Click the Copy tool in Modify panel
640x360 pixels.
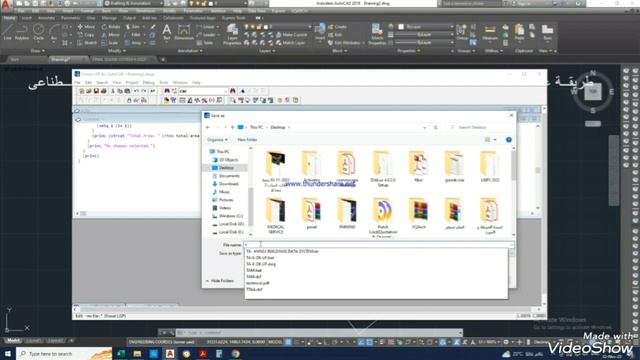click(x=87, y=35)
